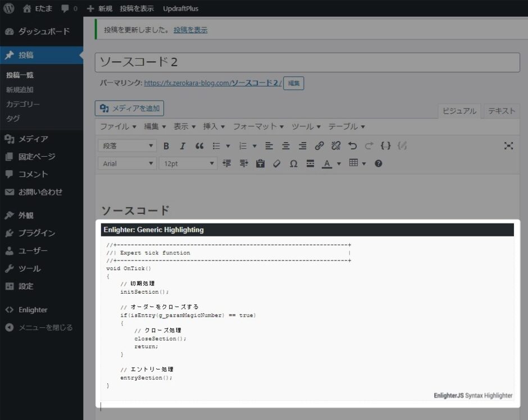This screenshot has height=420, width=528.
Task: Edit the post title field ソースコード２
Action: (307, 62)
